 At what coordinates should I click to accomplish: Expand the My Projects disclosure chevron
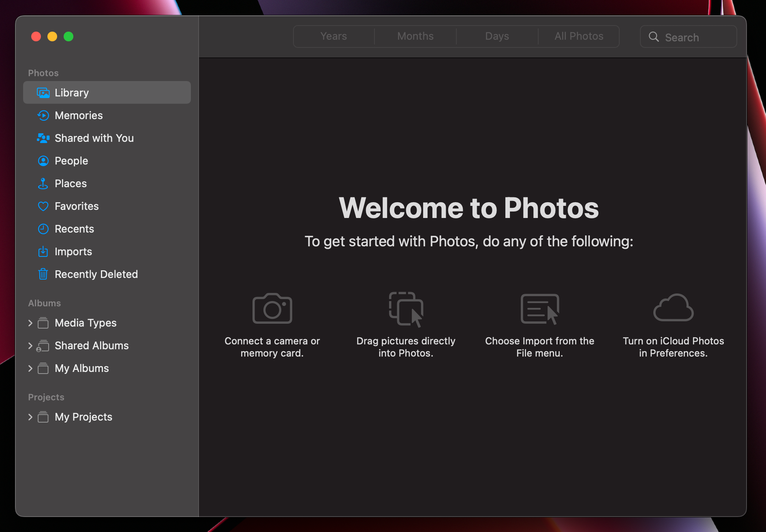30,417
